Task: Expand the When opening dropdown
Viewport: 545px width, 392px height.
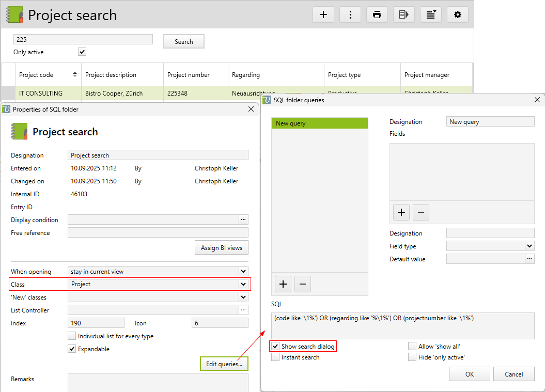Action: pyautogui.click(x=243, y=271)
